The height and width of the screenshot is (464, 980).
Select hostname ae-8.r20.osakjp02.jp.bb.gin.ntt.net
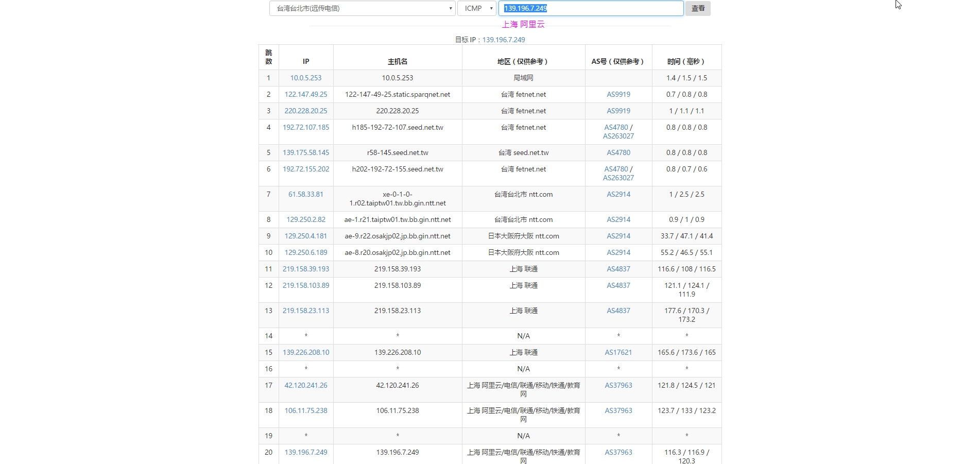tap(398, 252)
